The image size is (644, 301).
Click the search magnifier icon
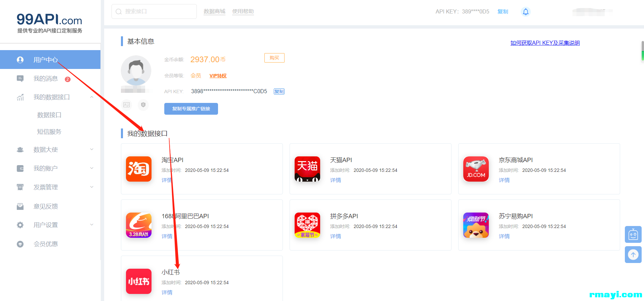click(119, 11)
